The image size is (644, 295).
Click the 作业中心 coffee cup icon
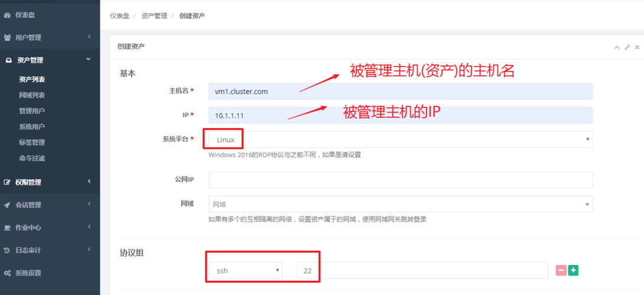click(7, 228)
